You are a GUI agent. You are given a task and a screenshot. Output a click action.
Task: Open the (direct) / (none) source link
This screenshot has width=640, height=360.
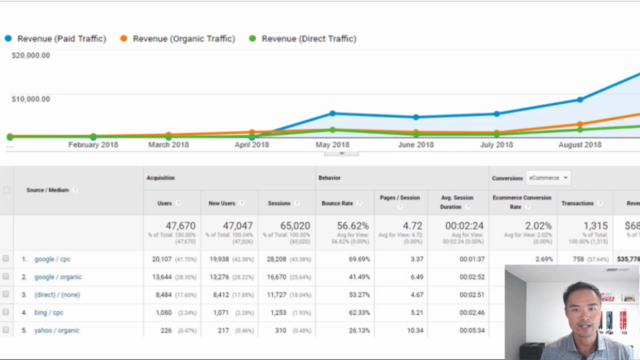(x=57, y=295)
